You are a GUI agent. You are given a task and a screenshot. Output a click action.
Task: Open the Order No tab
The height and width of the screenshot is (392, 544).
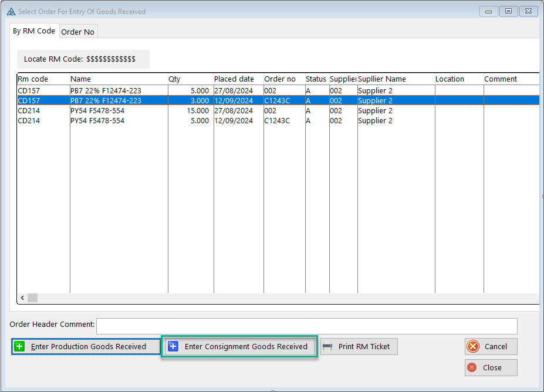coord(77,32)
